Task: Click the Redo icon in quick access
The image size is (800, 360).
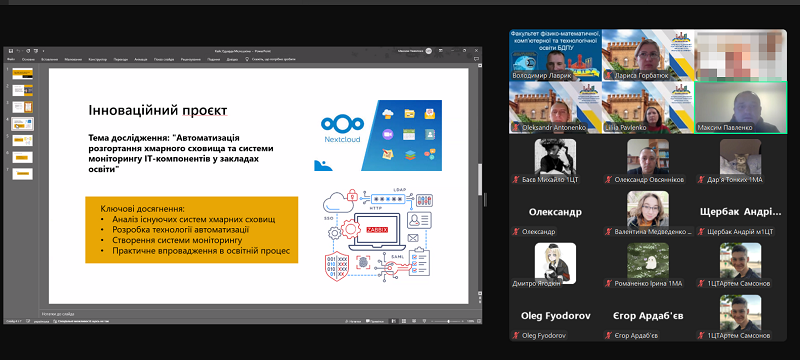Action: 28,51
